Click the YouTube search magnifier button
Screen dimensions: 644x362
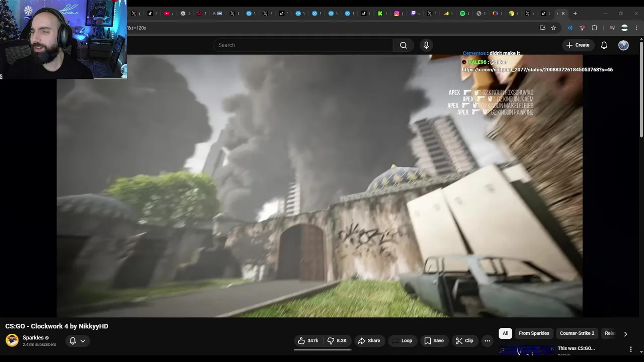[x=404, y=45]
